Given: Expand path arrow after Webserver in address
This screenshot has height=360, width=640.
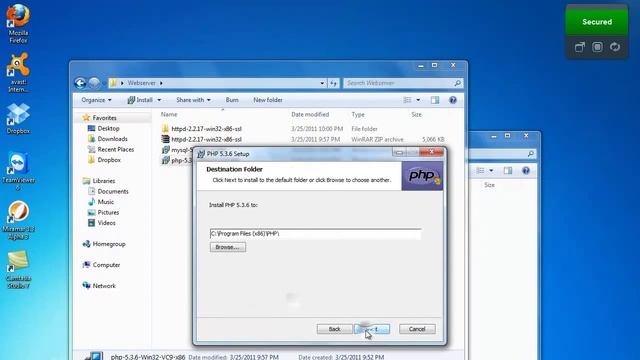Looking at the screenshot, I should click(x=161, y=83).
